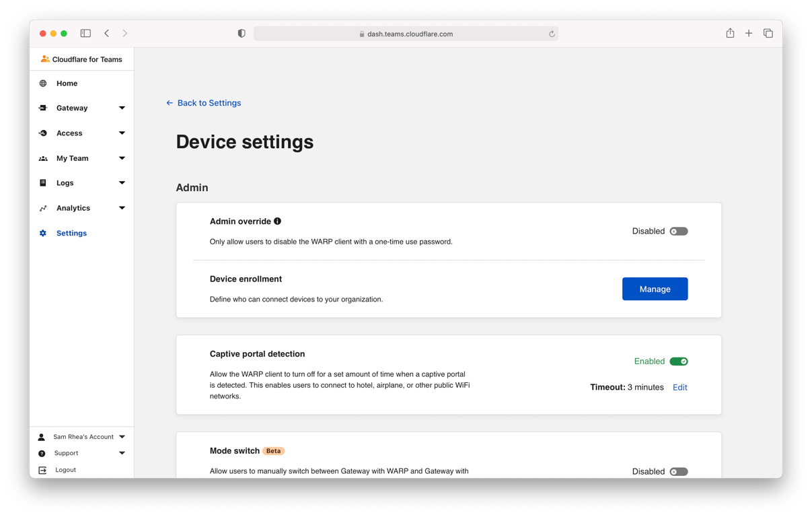The image size is (812, 517).
Task: Click the Manage button for Device enrollment
Action: point(655,288)
